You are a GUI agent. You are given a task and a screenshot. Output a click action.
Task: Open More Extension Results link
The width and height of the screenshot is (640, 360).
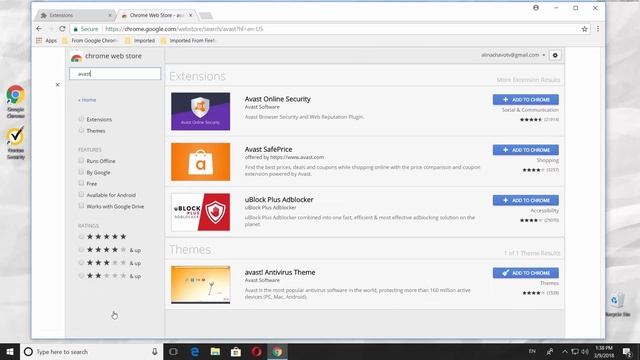tap(528, 80)
